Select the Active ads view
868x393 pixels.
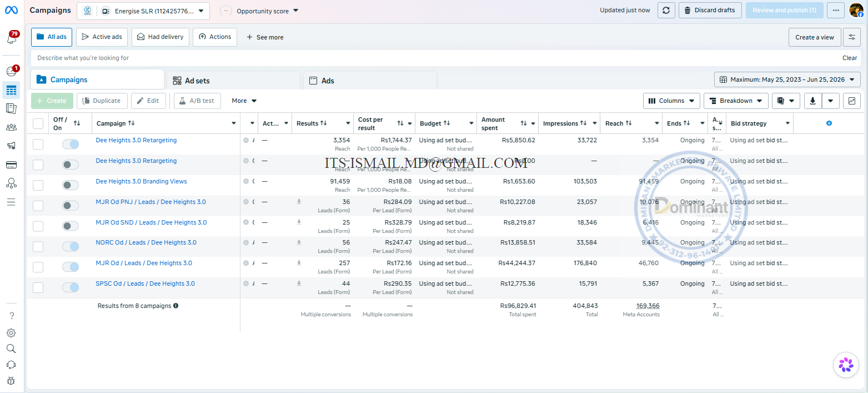tap(102, 37)
